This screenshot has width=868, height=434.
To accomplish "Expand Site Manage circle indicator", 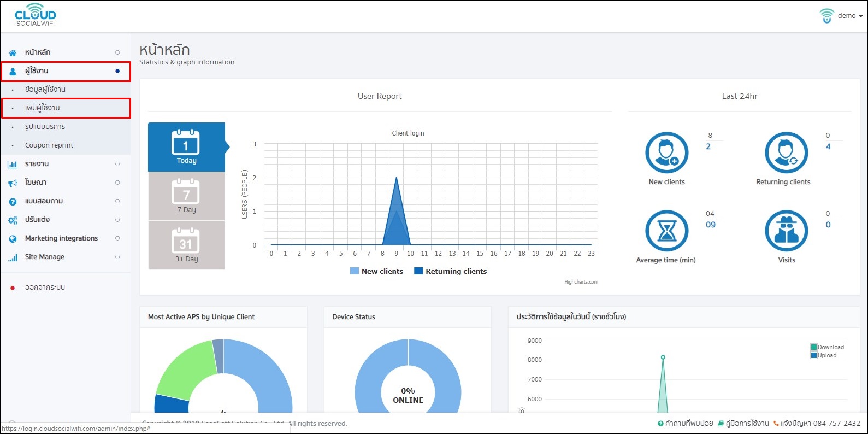I will coord(117,257).
